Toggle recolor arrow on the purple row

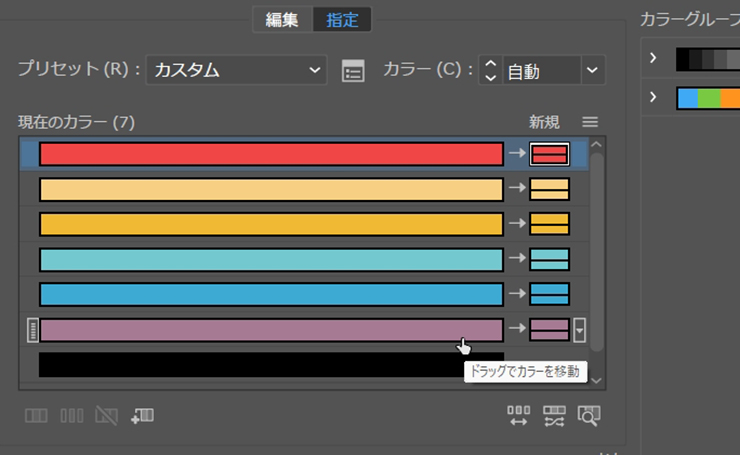point(516,329)
